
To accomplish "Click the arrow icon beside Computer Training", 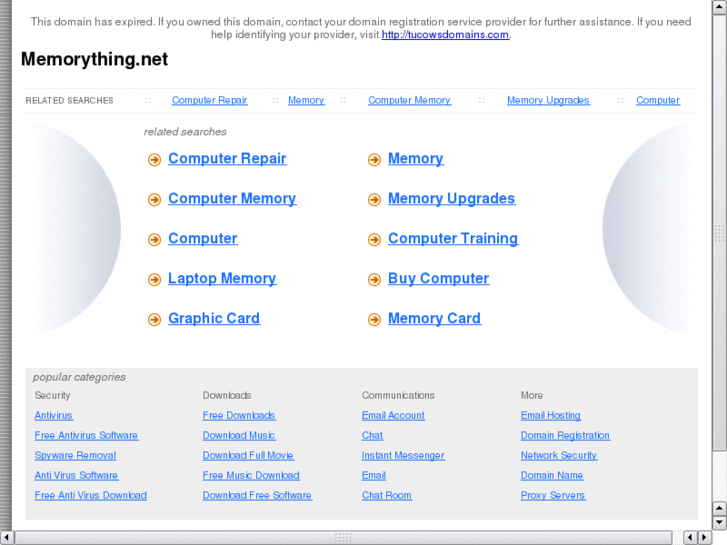I will coord(374,239).
